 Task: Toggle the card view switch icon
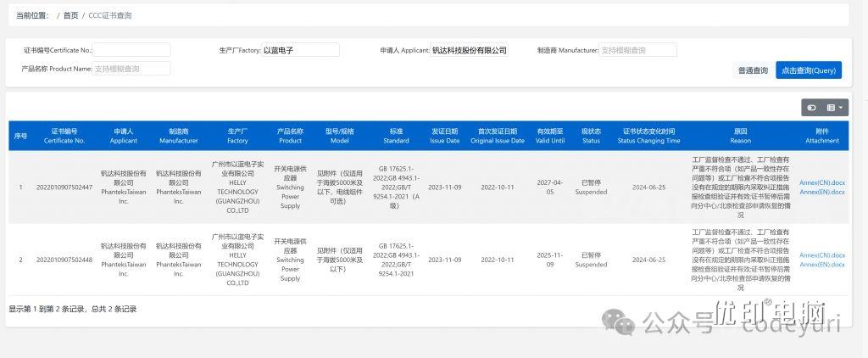812,108
